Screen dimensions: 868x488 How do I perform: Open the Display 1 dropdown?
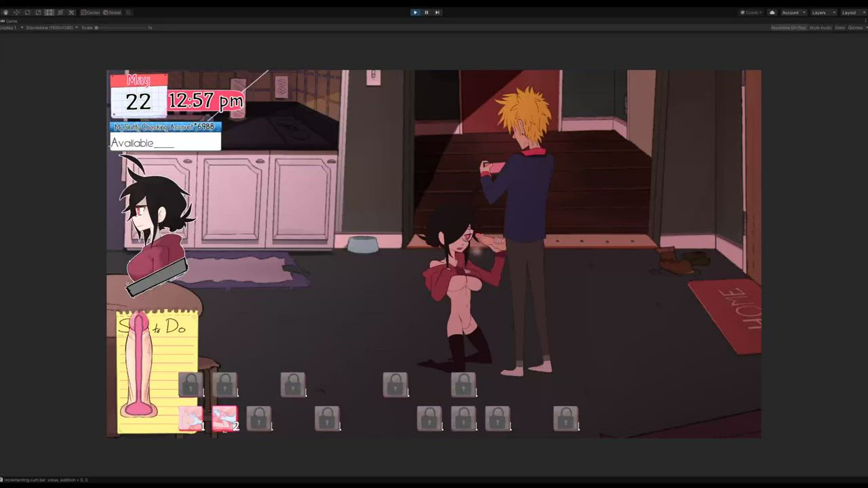pyautogui.click(x=12, y=28)
